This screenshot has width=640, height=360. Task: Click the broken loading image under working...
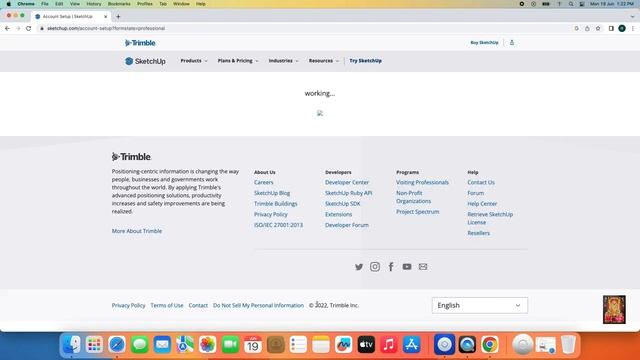[x=320, y=113]
